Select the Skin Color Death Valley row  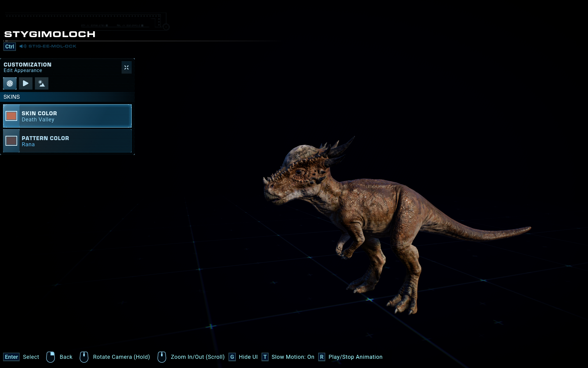pyautogui.click(x=67, y=116)
